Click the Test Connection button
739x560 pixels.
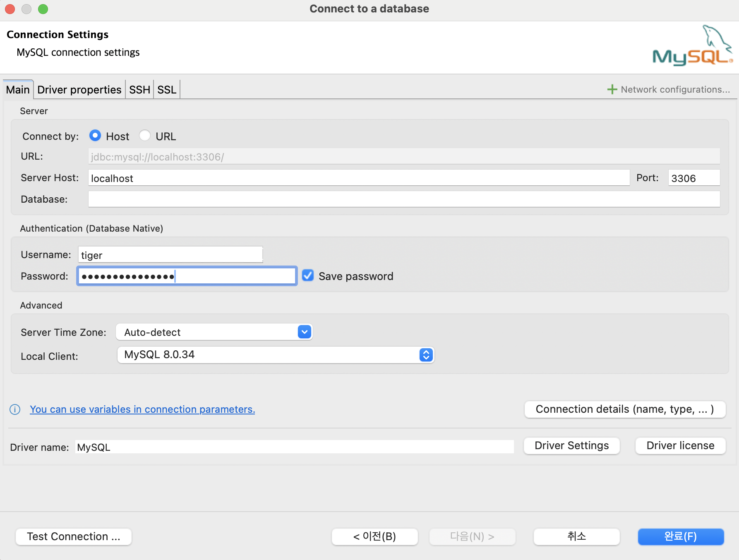coord(74,536)
